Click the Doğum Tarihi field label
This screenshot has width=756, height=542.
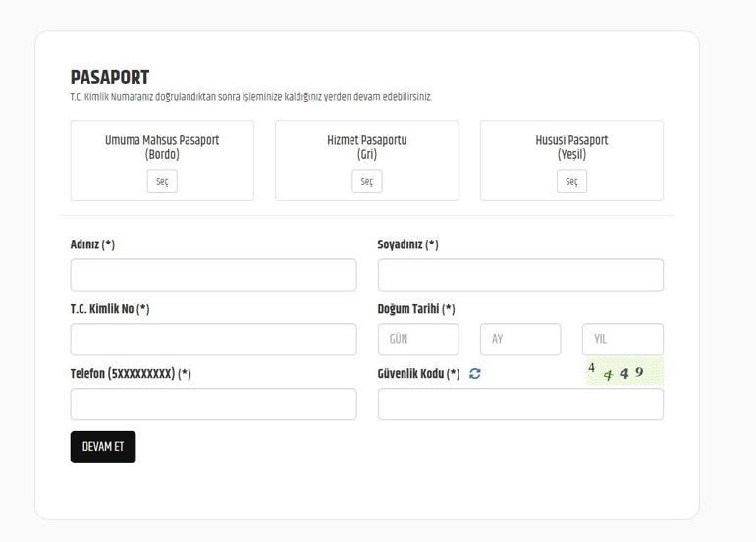tap(416, 309)
